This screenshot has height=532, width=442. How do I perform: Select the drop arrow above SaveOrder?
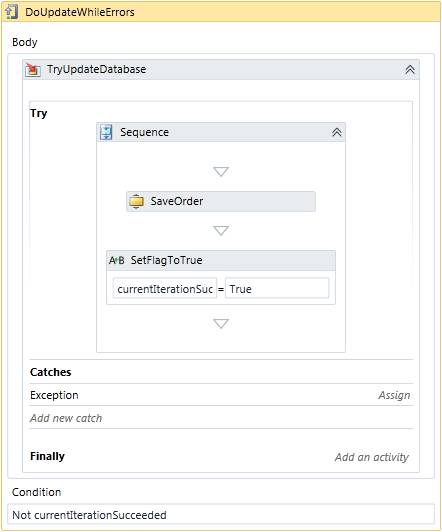tap(221, 171)
